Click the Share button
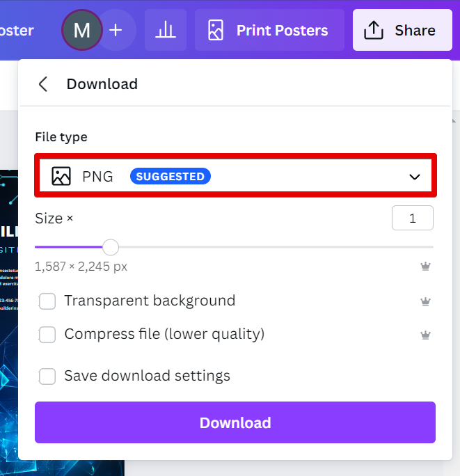 click(x=402, y=31)
